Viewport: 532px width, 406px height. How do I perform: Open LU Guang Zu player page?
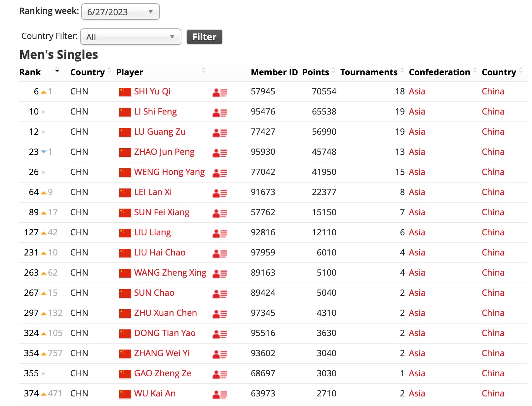point(160,132)
